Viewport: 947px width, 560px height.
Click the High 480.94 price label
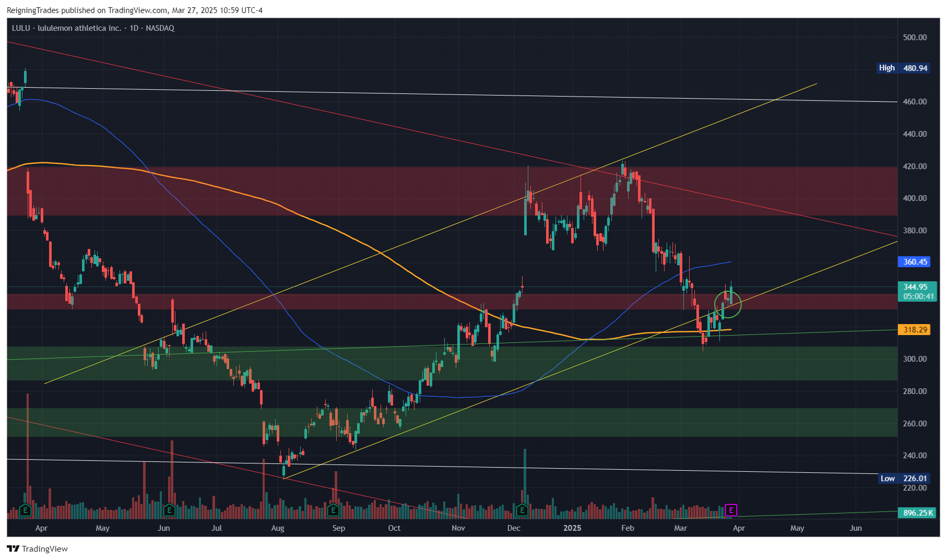point(904,68)
